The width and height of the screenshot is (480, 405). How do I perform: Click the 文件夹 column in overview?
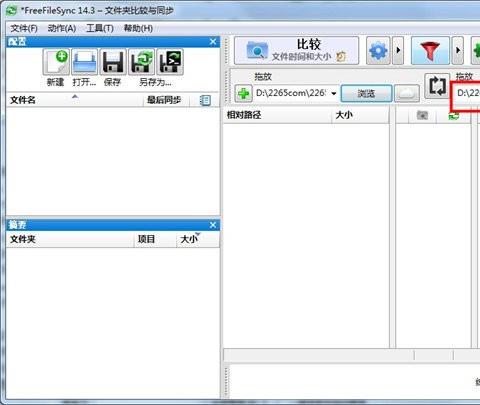[x=70, y=239]
